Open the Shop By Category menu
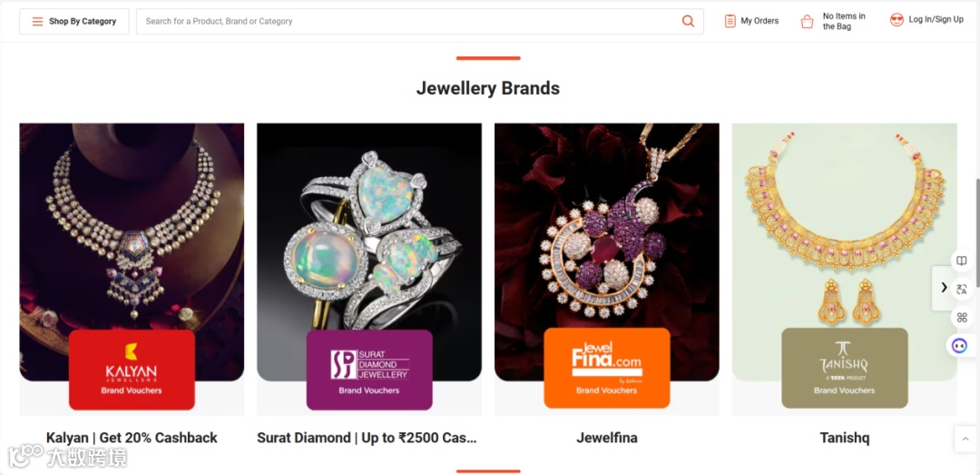Viewport: 980px width, 475px height. 74,21
